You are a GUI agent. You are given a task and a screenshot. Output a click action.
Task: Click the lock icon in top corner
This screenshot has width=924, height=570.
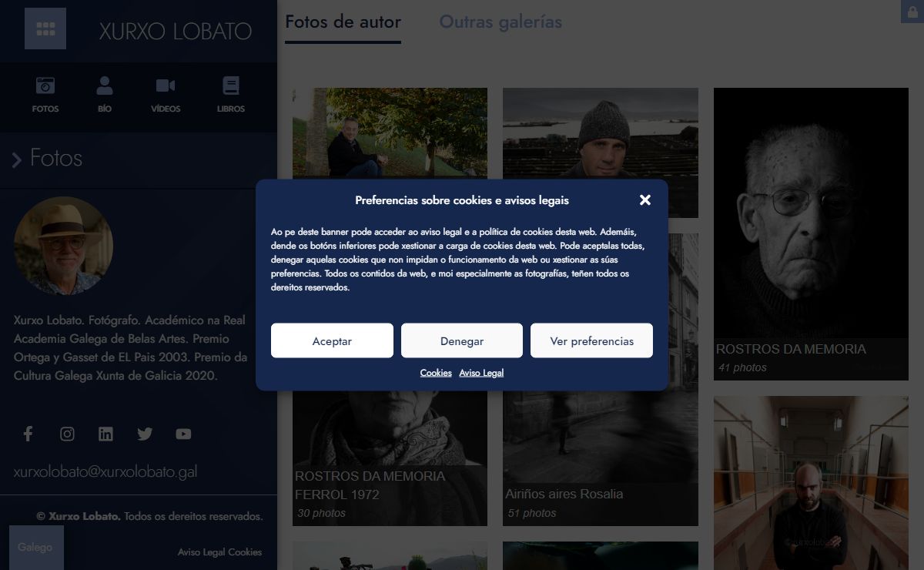pos(913,12)
